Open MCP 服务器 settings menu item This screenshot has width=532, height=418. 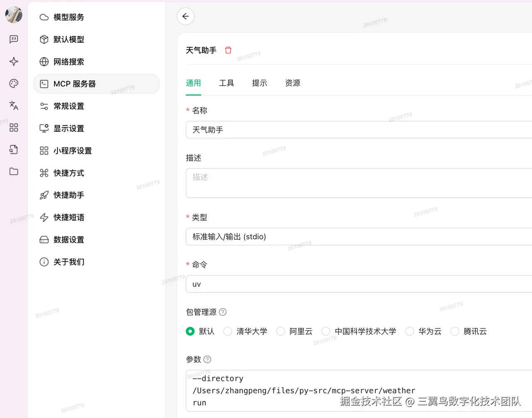[96, 84]
